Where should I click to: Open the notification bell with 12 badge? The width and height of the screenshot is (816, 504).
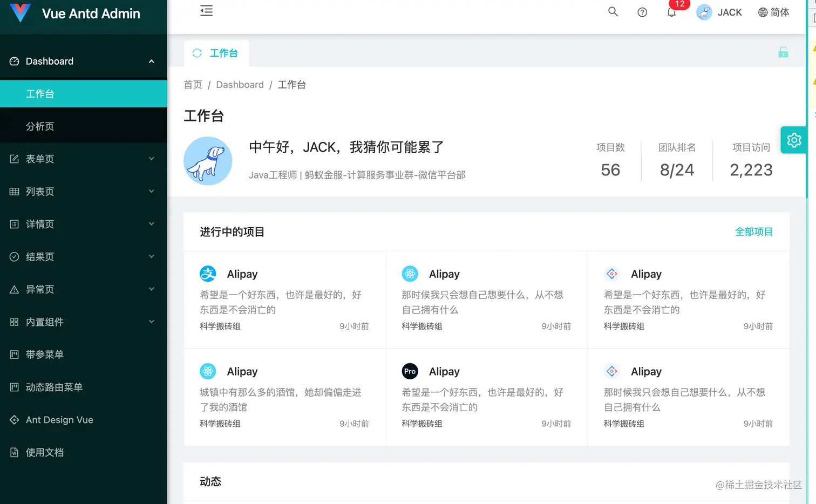pyautogui.click(x=672, y=12)
